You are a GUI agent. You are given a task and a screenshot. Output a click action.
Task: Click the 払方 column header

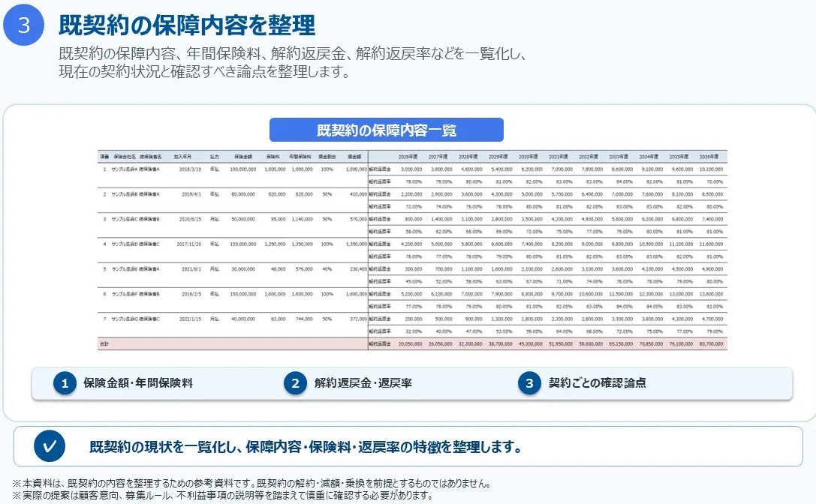[215, 157]
